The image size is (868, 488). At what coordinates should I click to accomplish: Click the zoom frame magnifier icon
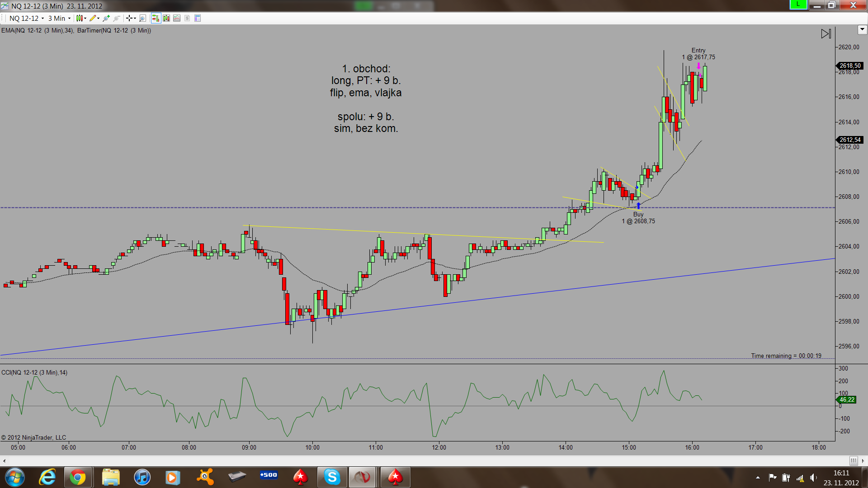coord(142,18)
